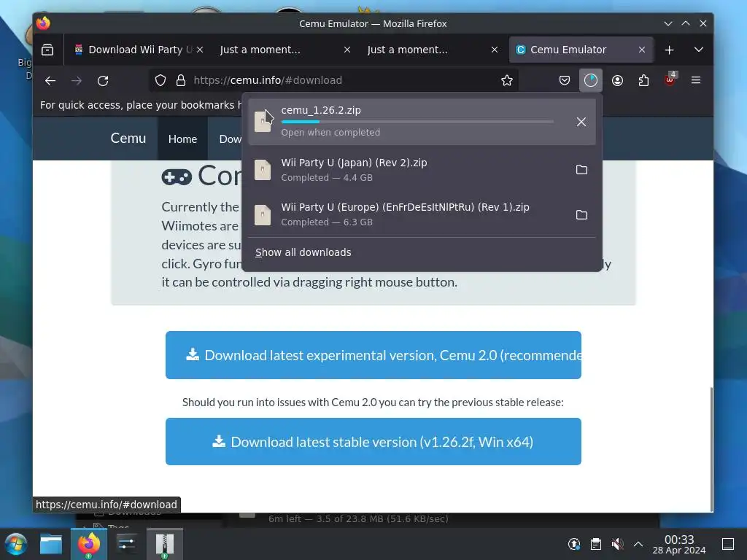
Task: Open the clock showing 00:33
Action: pyautogui.click(x=679, y=544)
